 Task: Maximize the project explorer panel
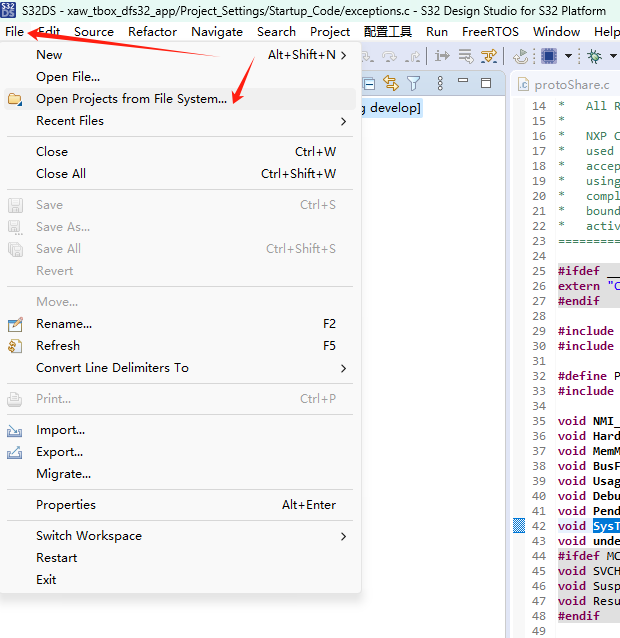pos(486,83)
